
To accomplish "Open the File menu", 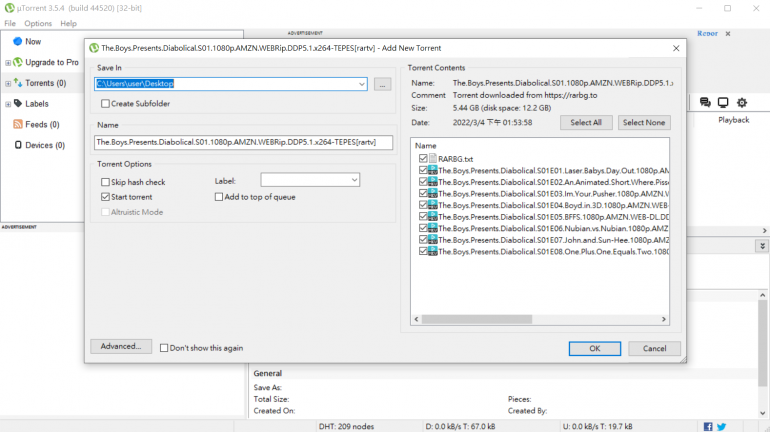I will (x=10, y=23).
